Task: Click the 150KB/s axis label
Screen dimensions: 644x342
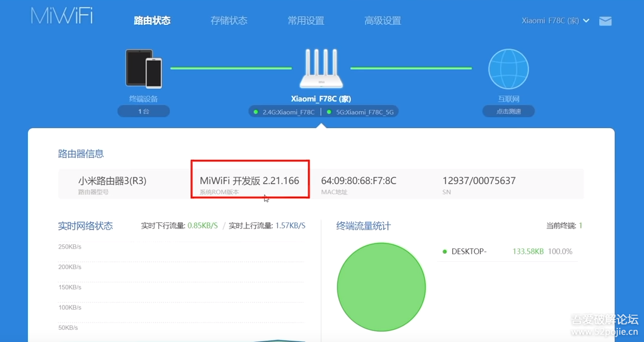Action: click(x=70, y=287)
